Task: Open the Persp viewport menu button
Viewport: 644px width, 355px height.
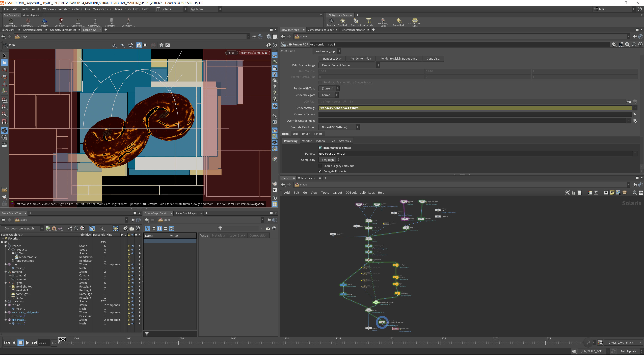Action: (x=231, y=53)
